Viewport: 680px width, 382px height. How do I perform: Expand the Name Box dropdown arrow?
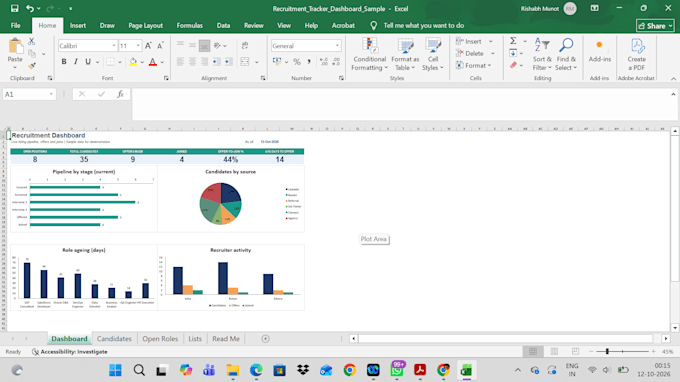click(51, 94)
